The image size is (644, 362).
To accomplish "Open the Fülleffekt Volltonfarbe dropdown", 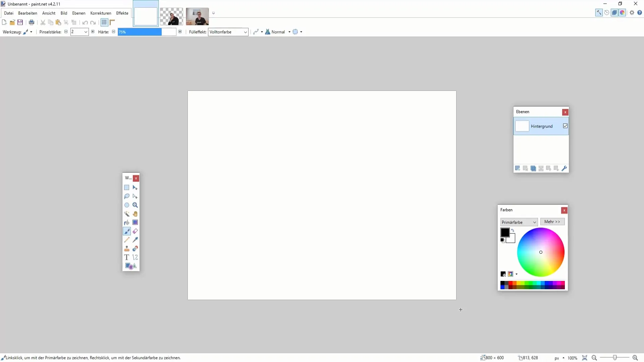I will pos(228,32).
